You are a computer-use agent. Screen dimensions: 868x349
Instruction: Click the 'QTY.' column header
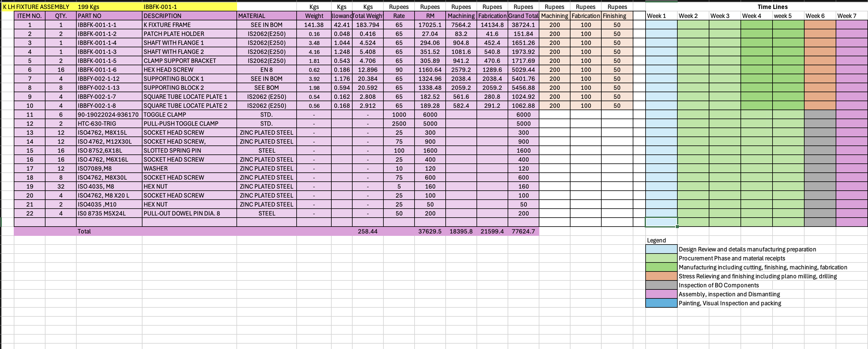coord(61,16)
